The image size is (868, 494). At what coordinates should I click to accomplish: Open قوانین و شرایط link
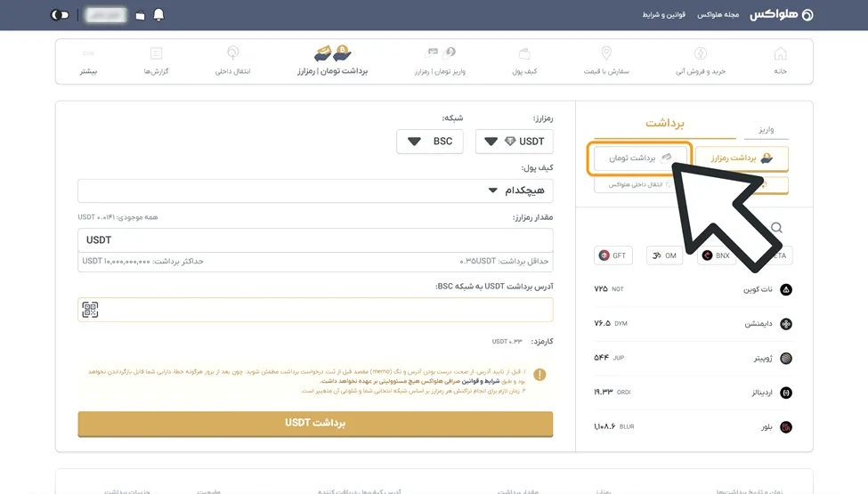(x=664, y=15)
